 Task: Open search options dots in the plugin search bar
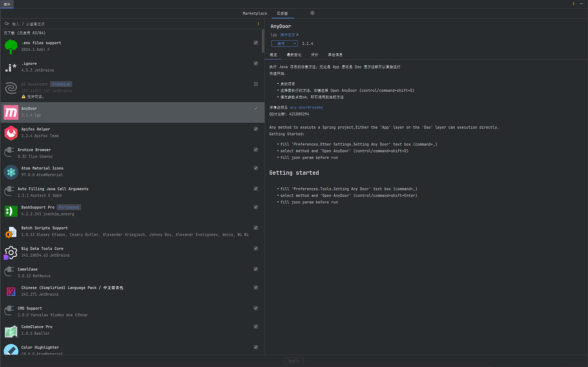tap(258, 24)
